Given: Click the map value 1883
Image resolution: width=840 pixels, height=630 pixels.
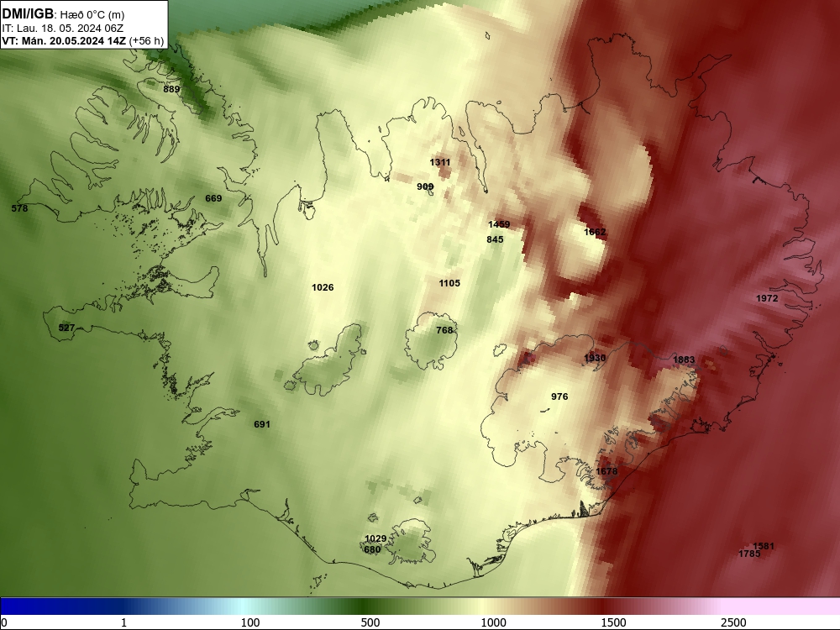Looking at the screenshot, I should click(x=684, y=360).
